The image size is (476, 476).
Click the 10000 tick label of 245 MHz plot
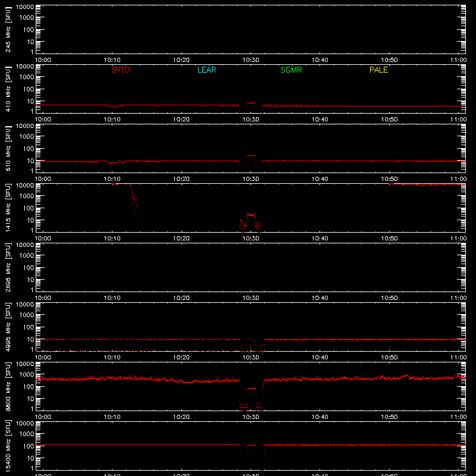[x=25, y=7]
